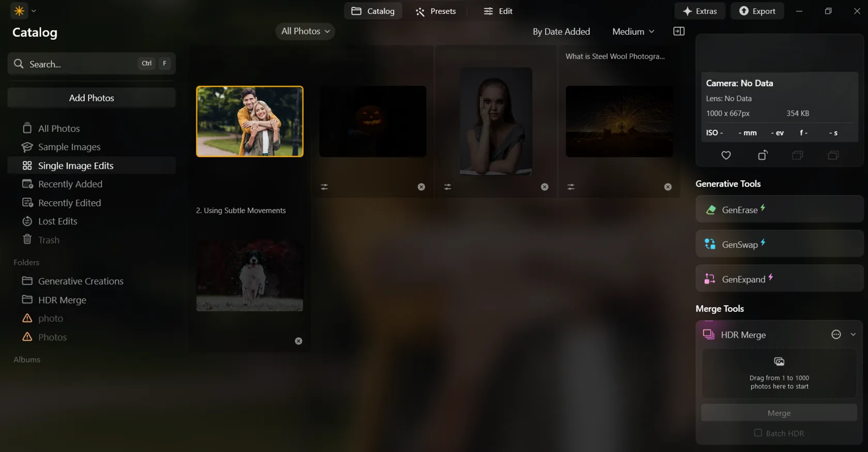Click the Lost Edits icon
This screenshot has width=868, height=452.
coord(27,221)
